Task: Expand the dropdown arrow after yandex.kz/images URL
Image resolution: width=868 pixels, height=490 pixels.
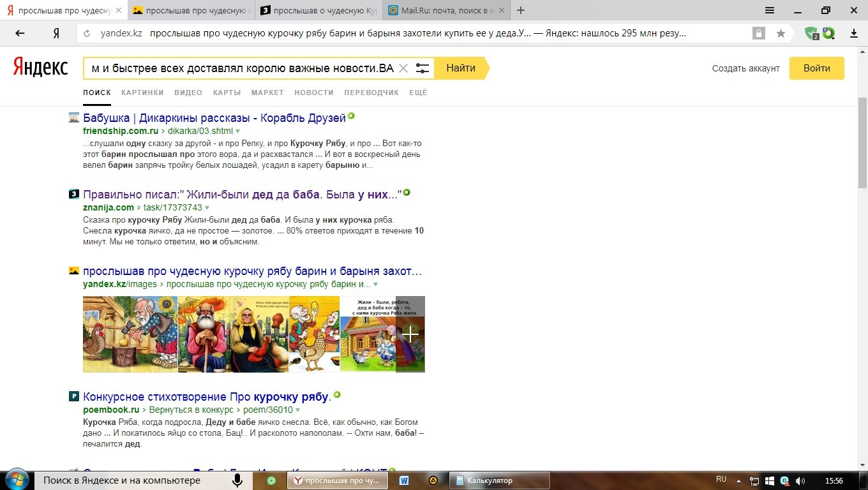Action: coord(375,285)
